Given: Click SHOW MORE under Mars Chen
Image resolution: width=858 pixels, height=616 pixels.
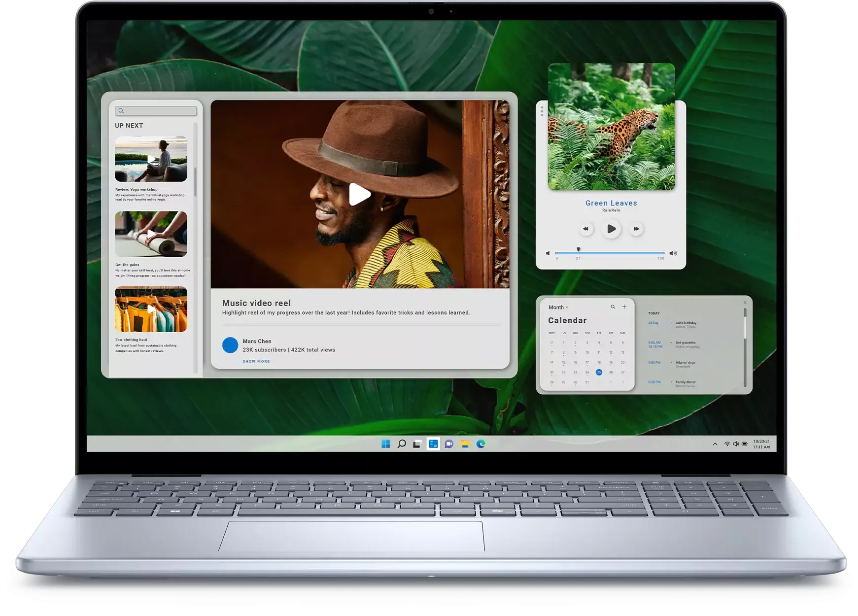Looking at the screenshot, I should pyautogui.click(x=256, y=362).
